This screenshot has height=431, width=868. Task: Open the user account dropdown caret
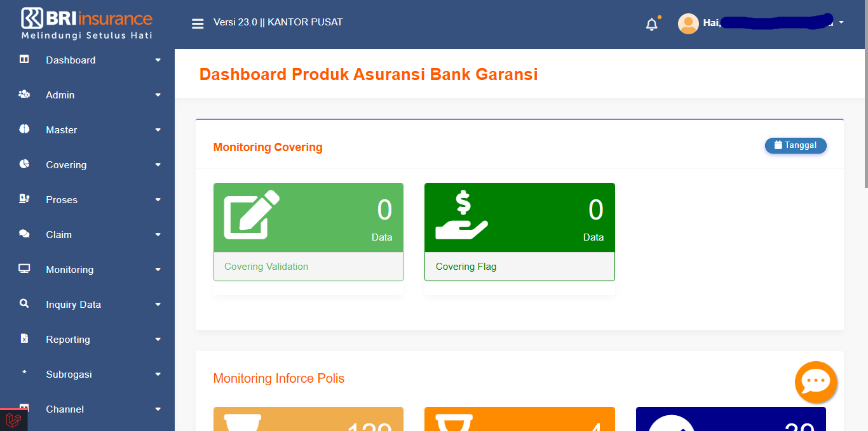pos(841,23)
